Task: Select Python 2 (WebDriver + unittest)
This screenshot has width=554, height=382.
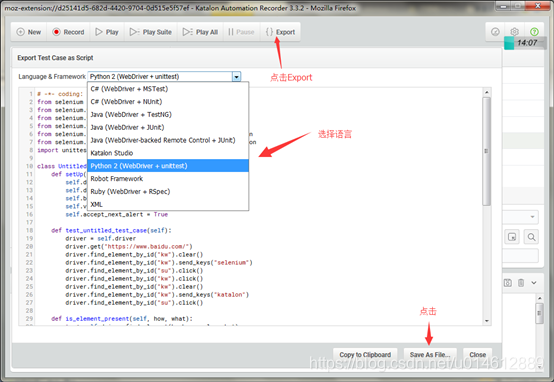Action: click(x=168, y=166)
